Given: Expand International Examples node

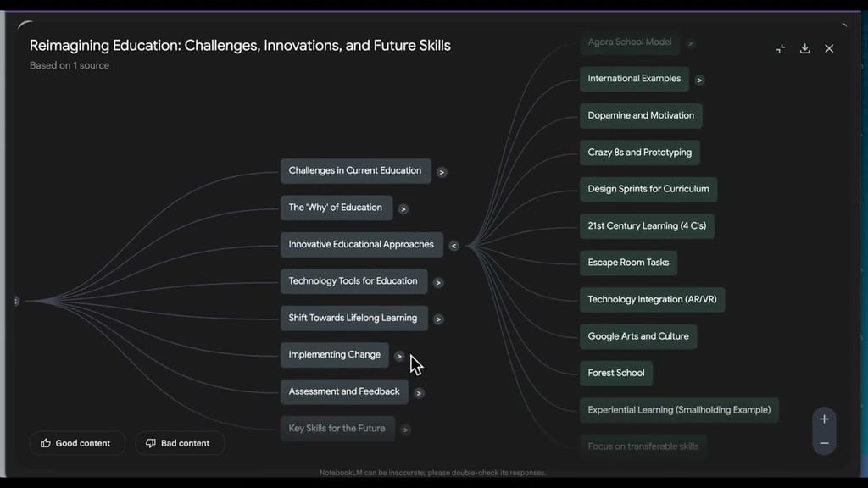Looking at the screenshot, I should 699,80.
